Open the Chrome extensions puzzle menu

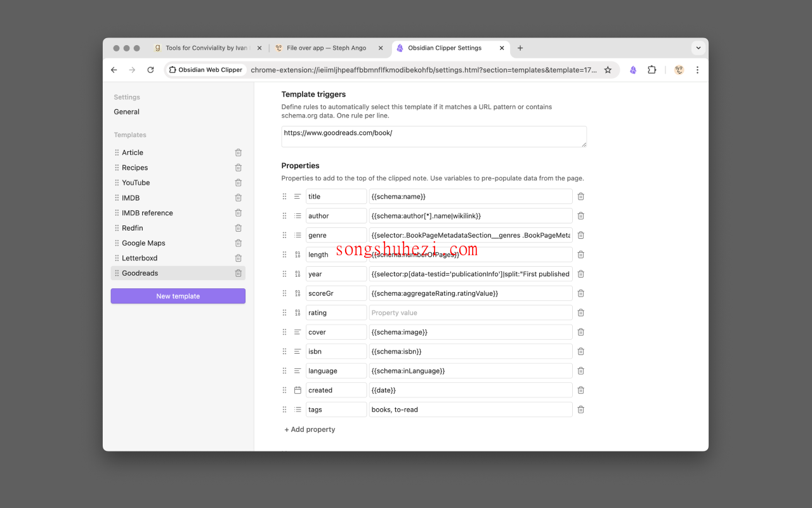(x=652, y=70)
